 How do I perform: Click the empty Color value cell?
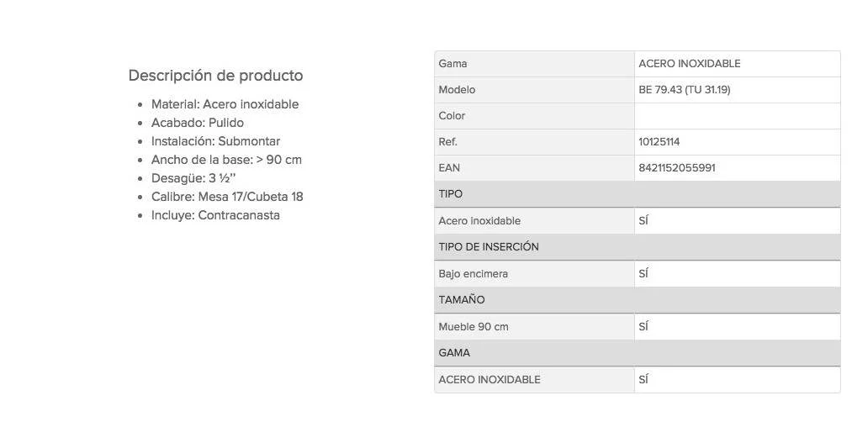coord(737,116)
